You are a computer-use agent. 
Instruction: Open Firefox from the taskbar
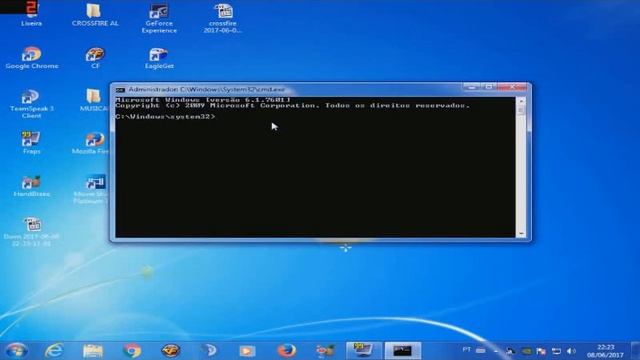287,351
